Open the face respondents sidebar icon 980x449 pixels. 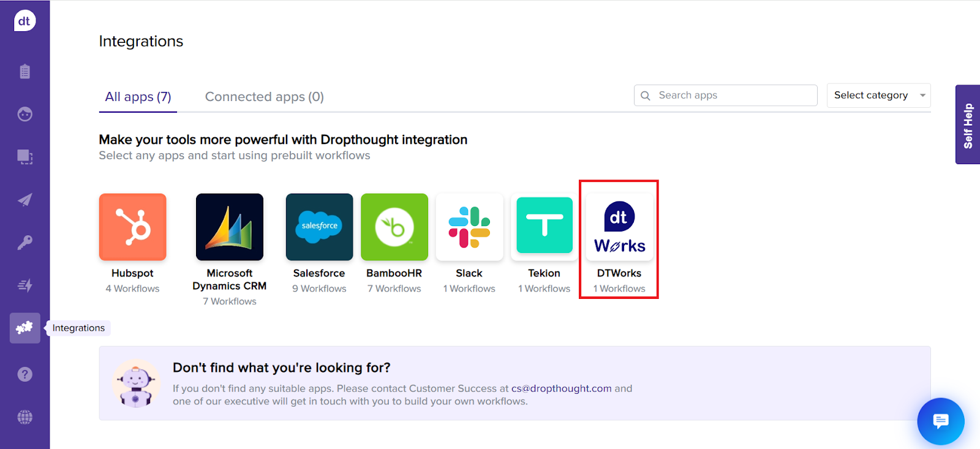pos(24,115)
